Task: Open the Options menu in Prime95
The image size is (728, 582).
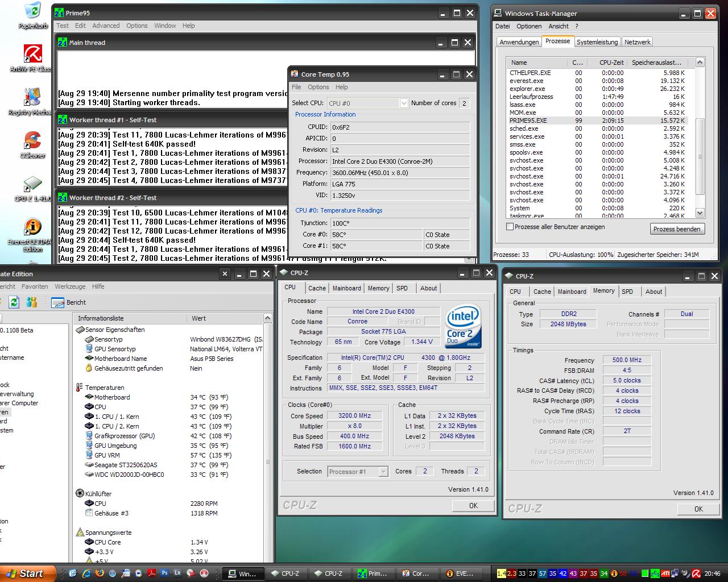Action: (137, 26)
